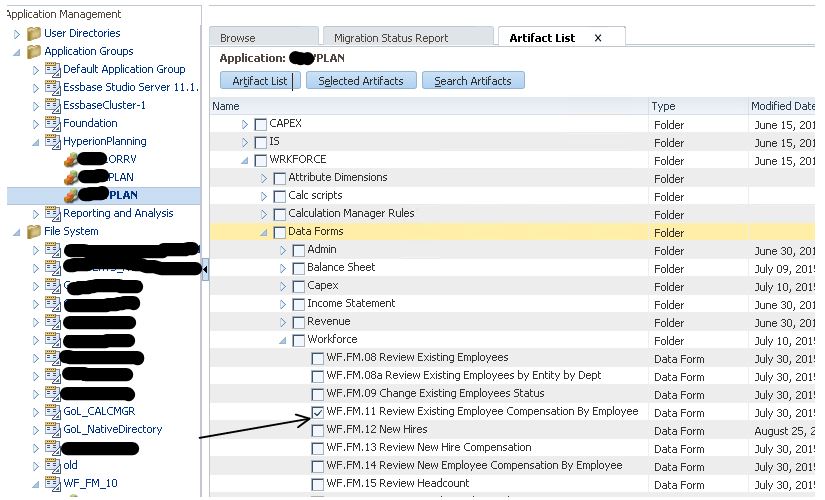825x500 pixels.
Task: Uncheck WF.FM.11 Review Existing Employee Compensation
Action: coord(317,412)
